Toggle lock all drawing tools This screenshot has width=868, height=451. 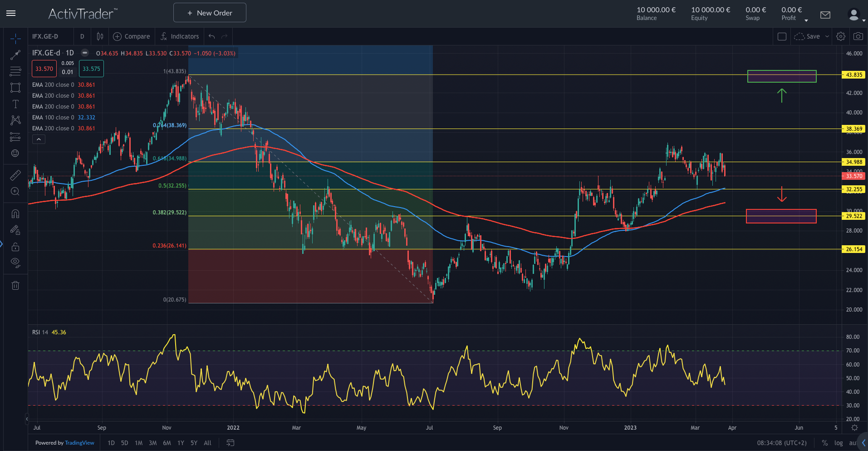tap(15, 247)
